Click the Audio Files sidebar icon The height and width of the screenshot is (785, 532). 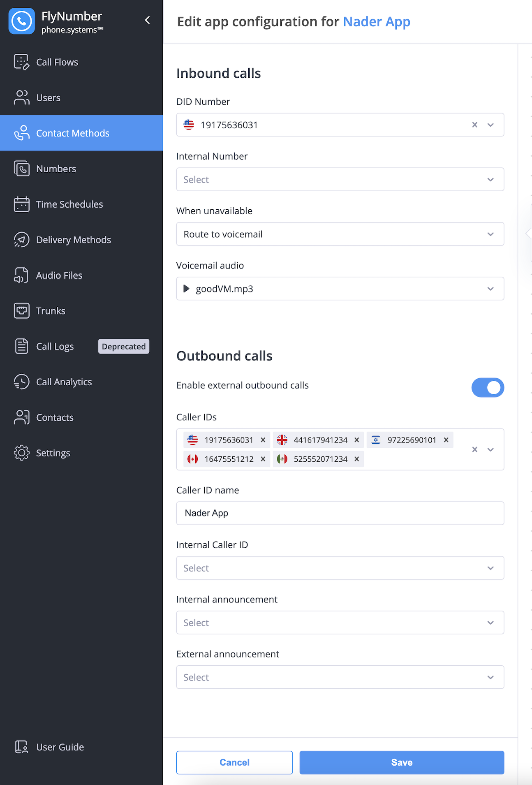(x=21, y=275)
